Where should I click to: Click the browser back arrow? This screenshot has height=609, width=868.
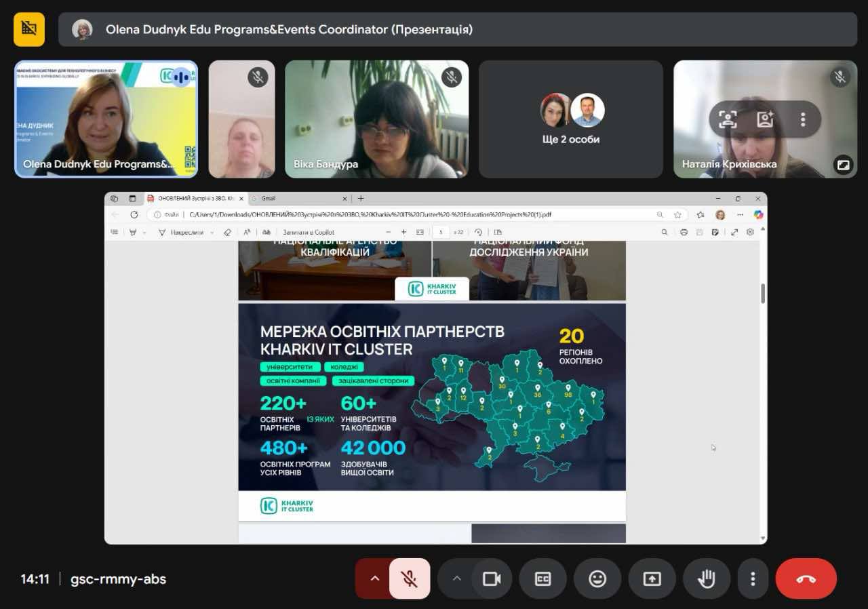115,215
